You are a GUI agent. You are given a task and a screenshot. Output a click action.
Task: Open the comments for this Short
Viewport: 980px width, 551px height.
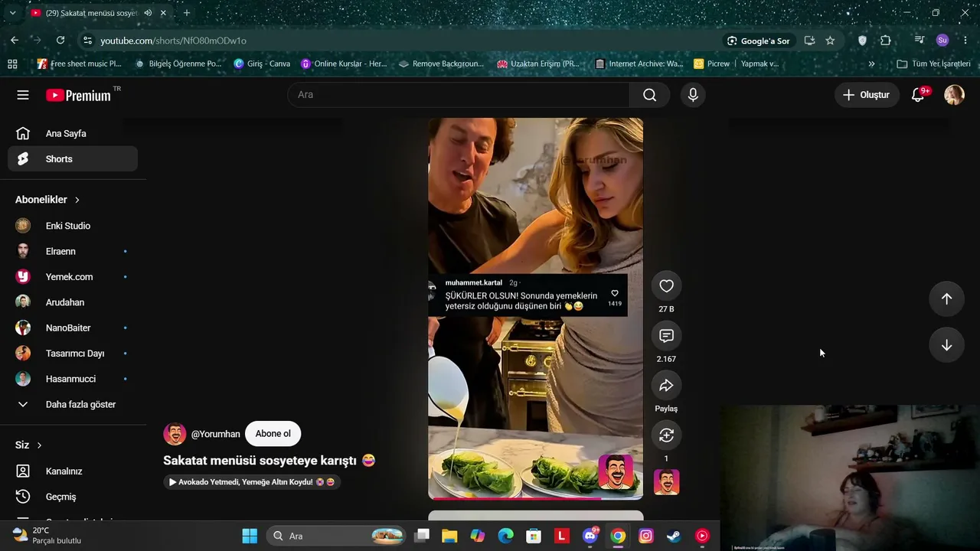pos(666,336)
